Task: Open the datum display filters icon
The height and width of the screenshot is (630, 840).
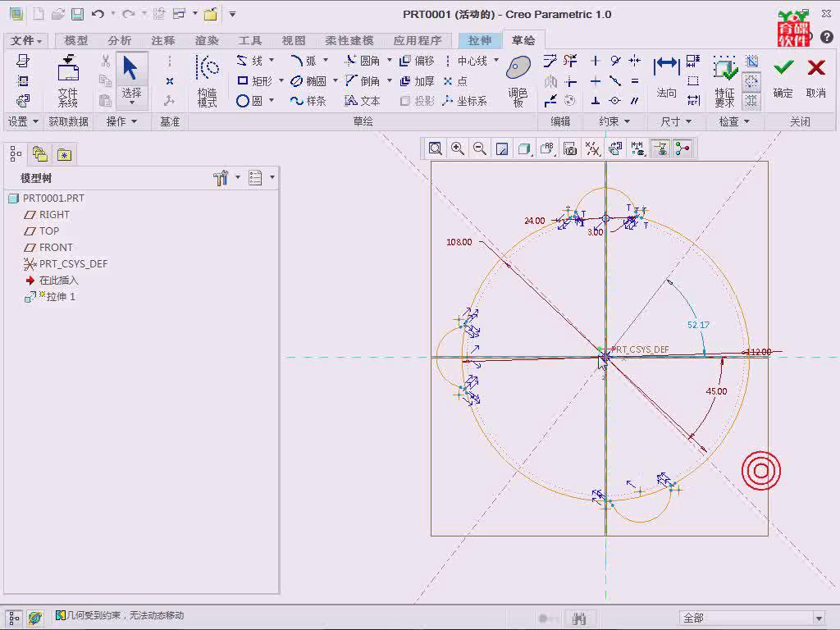Action: [592, 149]
